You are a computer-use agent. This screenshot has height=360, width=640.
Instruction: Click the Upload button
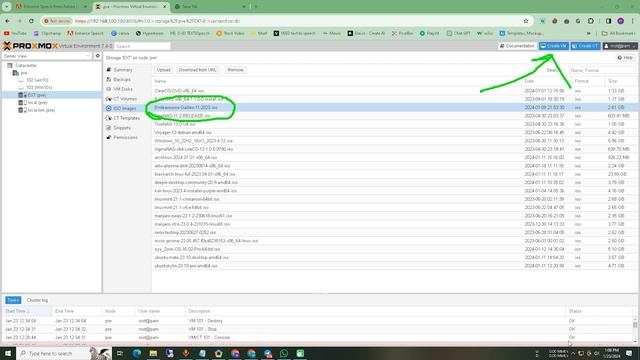coord(163,70)
